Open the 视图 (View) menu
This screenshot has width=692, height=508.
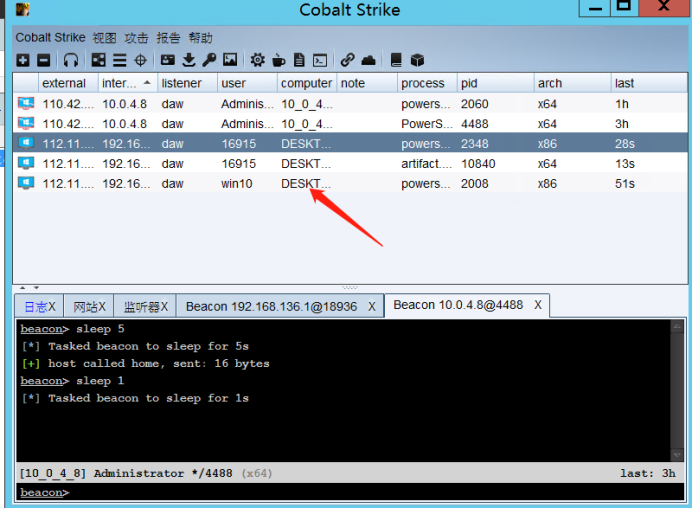[104, 38]
